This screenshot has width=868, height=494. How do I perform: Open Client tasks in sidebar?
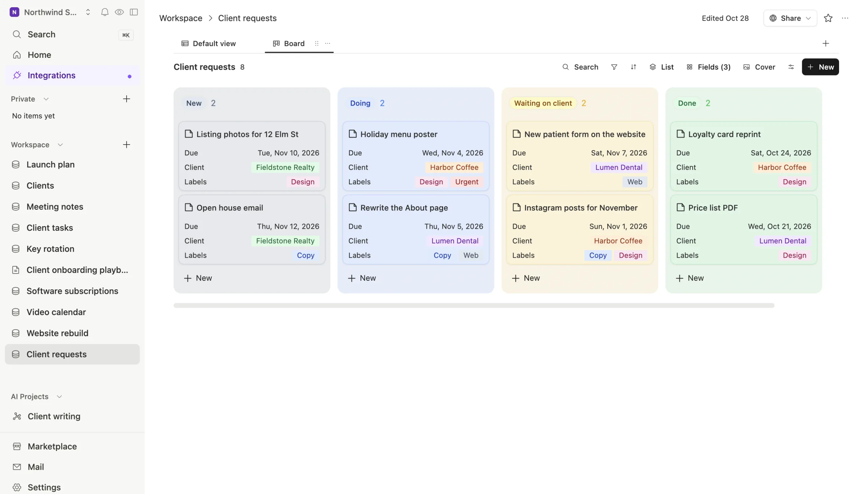(x=72, y=228)
